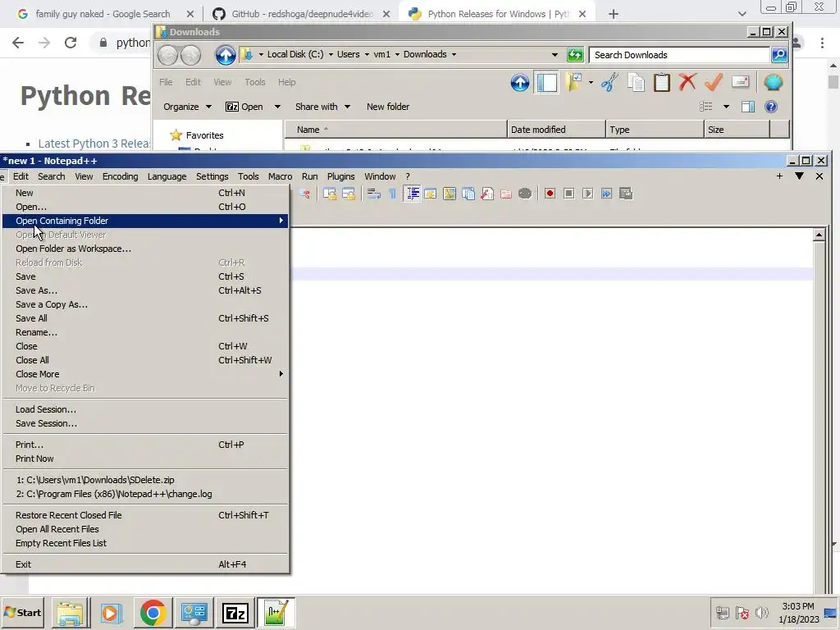Image resolution: width=840 pixels, height=630 pixels.
Task: Click the Windows Start button
Action: pyautogui.click(x=23, y=612)
